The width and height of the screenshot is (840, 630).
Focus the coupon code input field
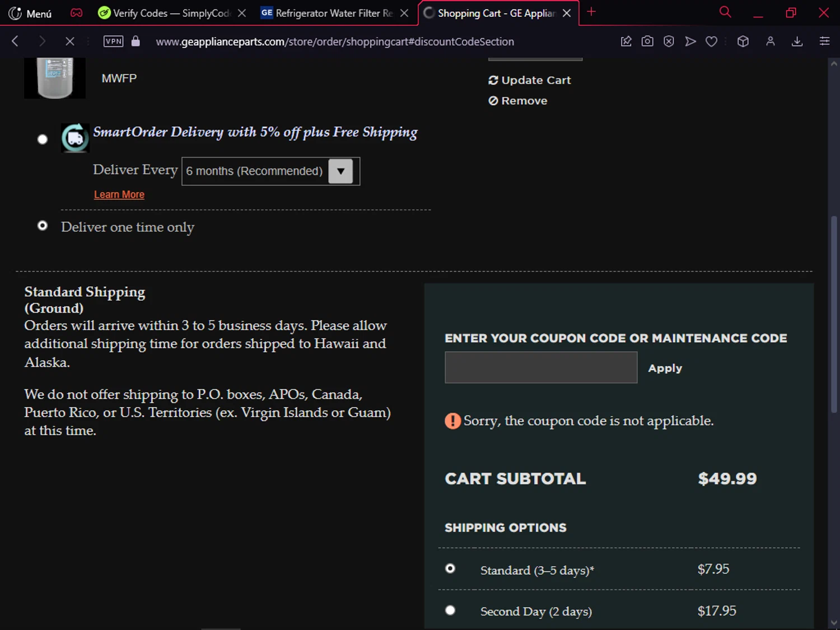540,368
